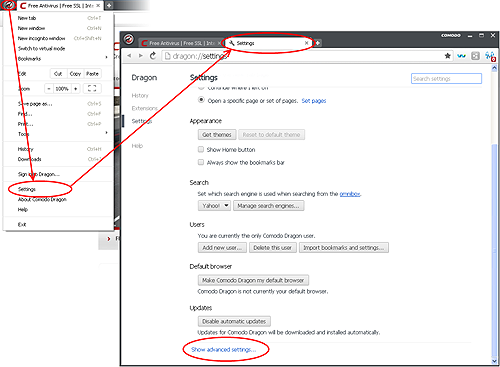Go back with the Back arrow
The image size is (500, 367).
tap(129, 56)
